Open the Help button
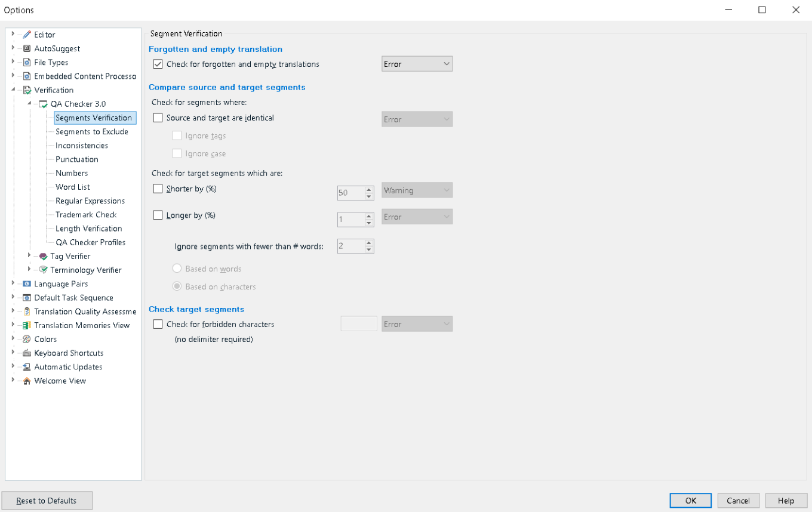The height and width of the screenshot is (512, 812). [786, 501]
